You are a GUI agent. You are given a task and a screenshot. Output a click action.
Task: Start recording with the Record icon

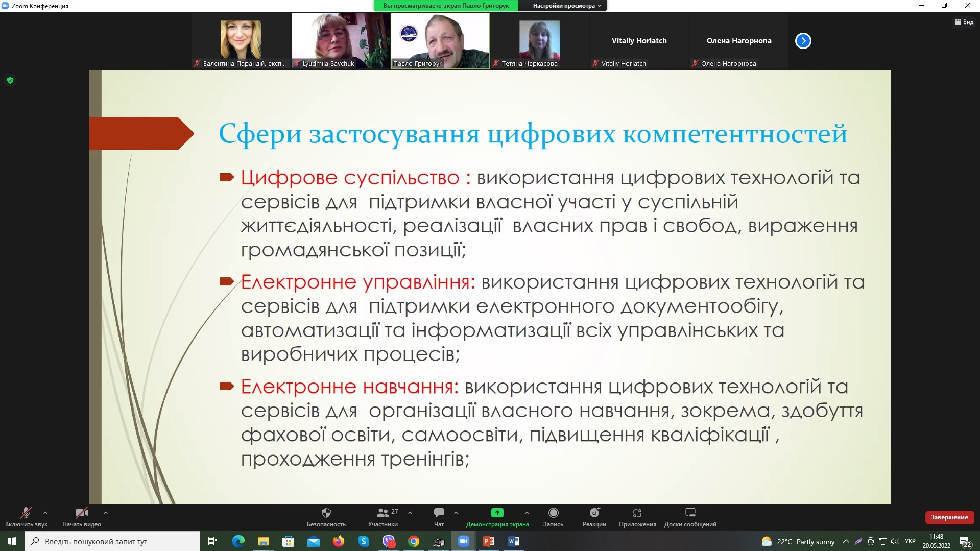tap(553, 513)
